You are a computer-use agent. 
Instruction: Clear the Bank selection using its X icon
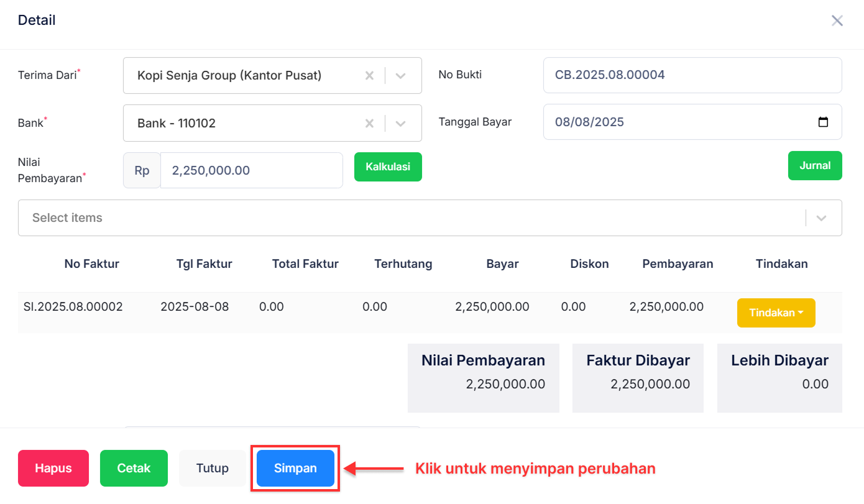(369, 123)
